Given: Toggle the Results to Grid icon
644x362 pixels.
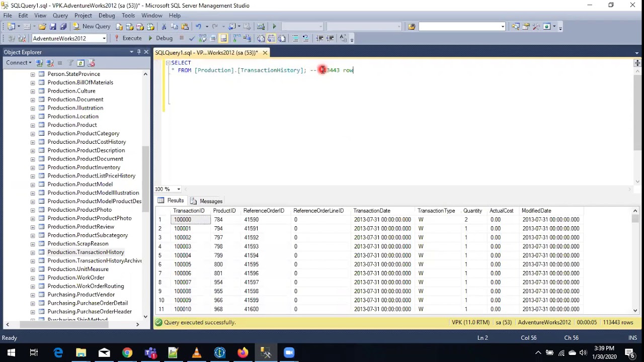Looking at the screenshot, I should (x=271, y=38).
